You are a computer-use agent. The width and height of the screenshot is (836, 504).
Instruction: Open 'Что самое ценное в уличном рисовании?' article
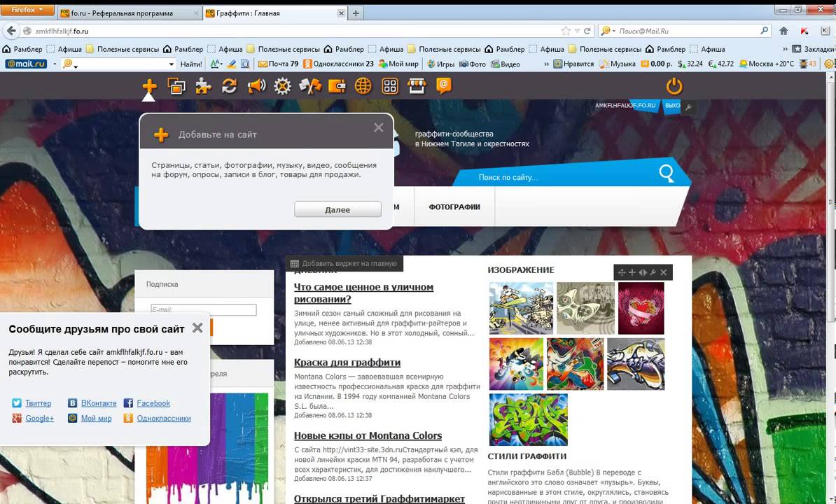[363, 293]
